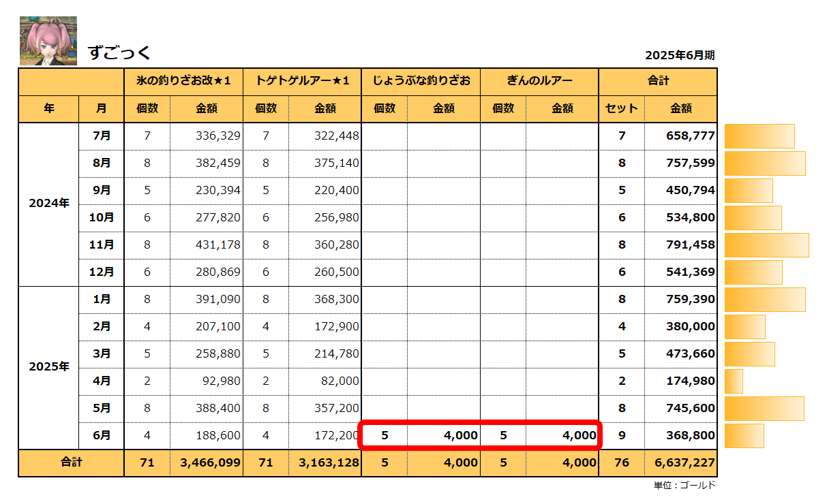Click the pink-haired character avatar
This screenshot has height=504, width=829.
click(x=48, y=41)
